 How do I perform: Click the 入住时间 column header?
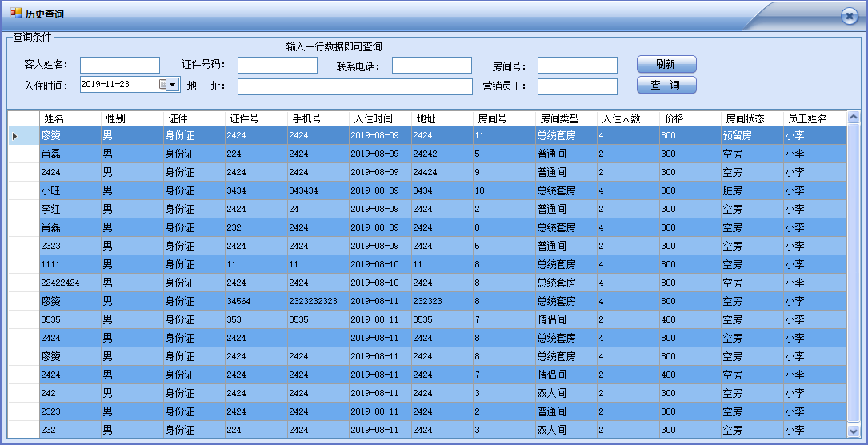[379, 118]
